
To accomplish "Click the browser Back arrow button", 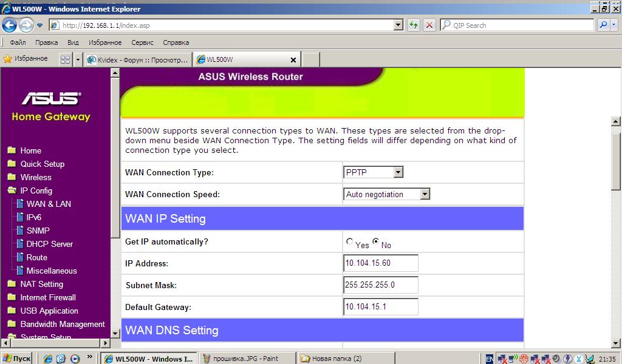I will pos(10,25).
